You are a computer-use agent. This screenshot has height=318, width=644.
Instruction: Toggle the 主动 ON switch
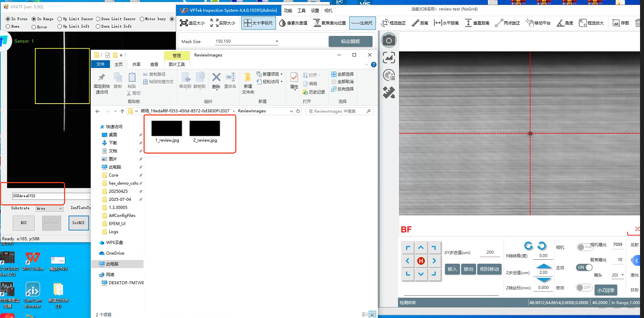pos(584,268)
